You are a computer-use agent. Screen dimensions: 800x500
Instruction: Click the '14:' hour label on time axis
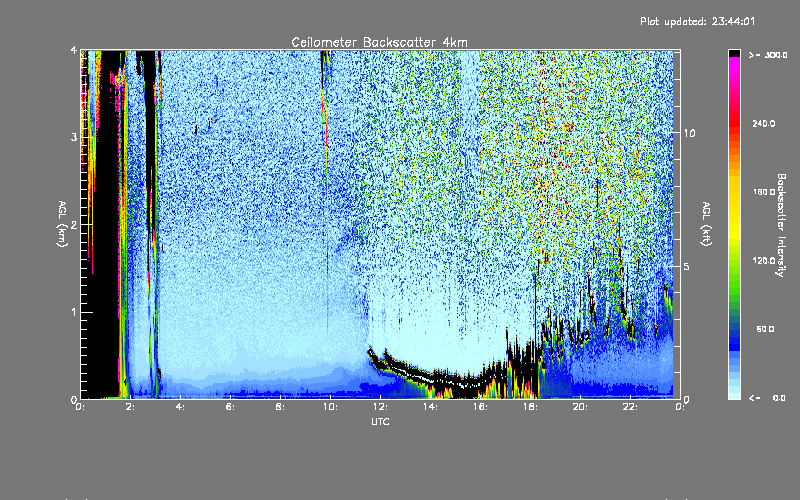(x=430, y=407)
